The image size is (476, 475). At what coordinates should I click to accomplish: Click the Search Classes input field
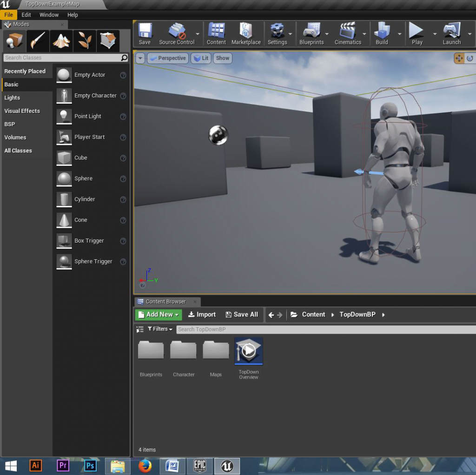[62, 58]
